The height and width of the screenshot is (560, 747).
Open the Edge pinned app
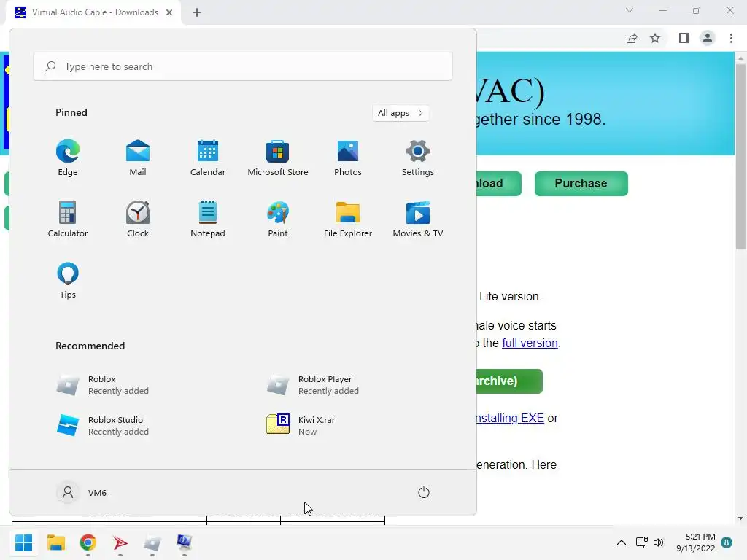click(x=68, y=158)
